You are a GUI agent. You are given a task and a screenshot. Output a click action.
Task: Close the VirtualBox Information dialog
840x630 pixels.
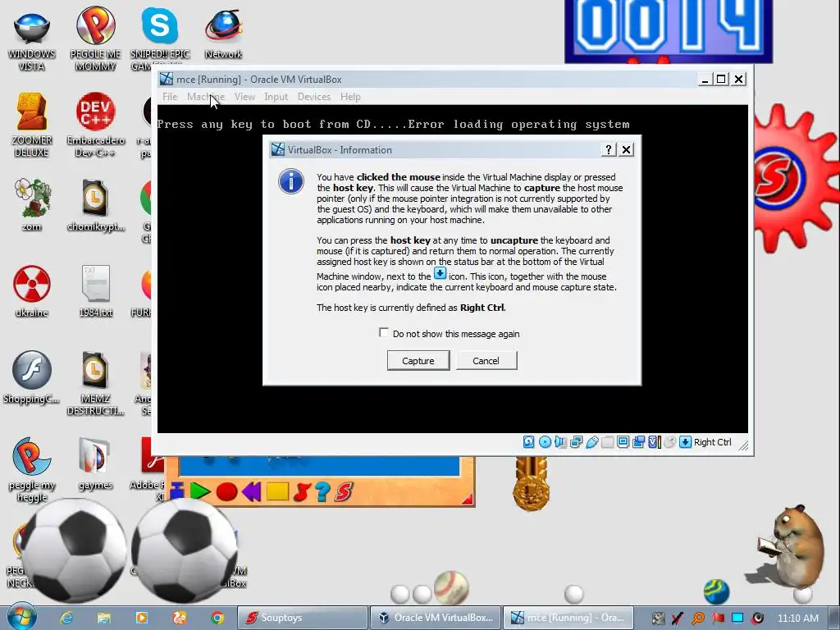(x=626, y=149)
